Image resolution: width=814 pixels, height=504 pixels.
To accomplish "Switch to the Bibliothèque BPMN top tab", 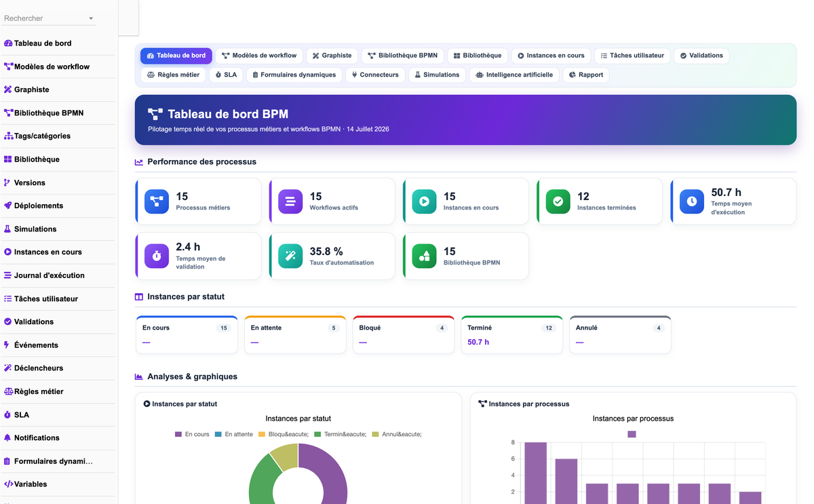I will [x=403, y=56].
